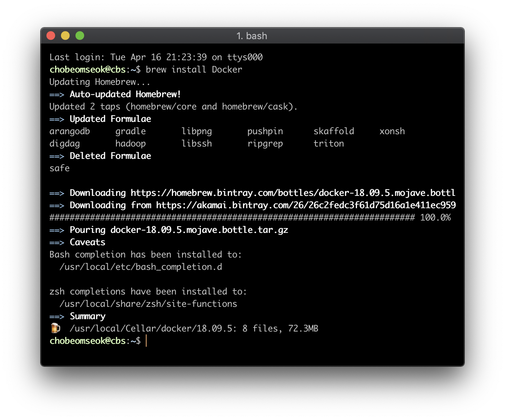Click the hash-mark download progress bar
The height and width of the screenshot is (420, 505).
(x=232, y=218)
